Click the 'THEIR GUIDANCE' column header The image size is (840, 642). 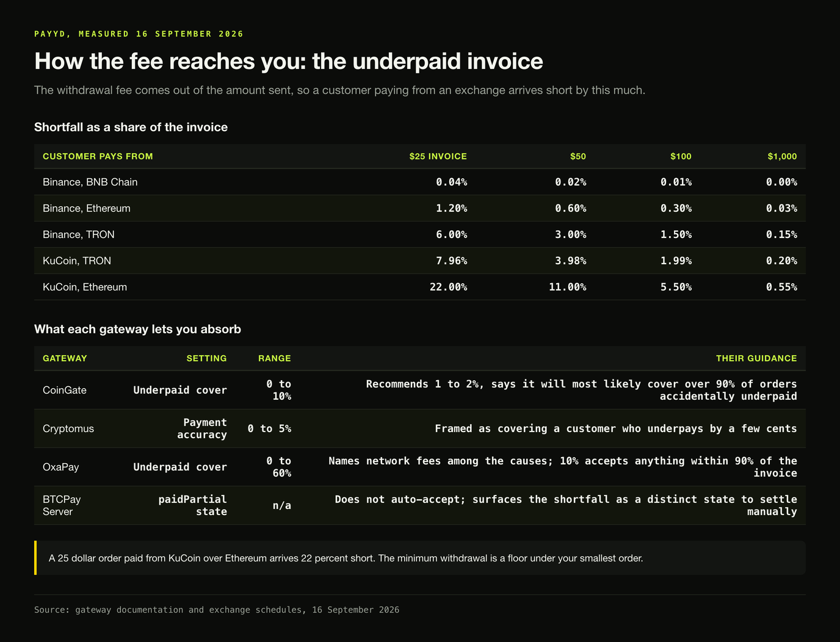pyautogui.click(x=756, y=358)
